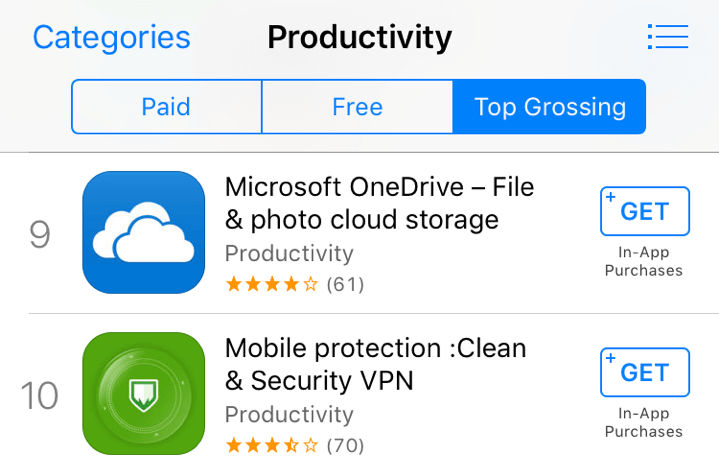Click OneDrive's star rating with 61 reviews
Image resolution: width=719 pixels, height=471 pixels.
click(294, 284)
